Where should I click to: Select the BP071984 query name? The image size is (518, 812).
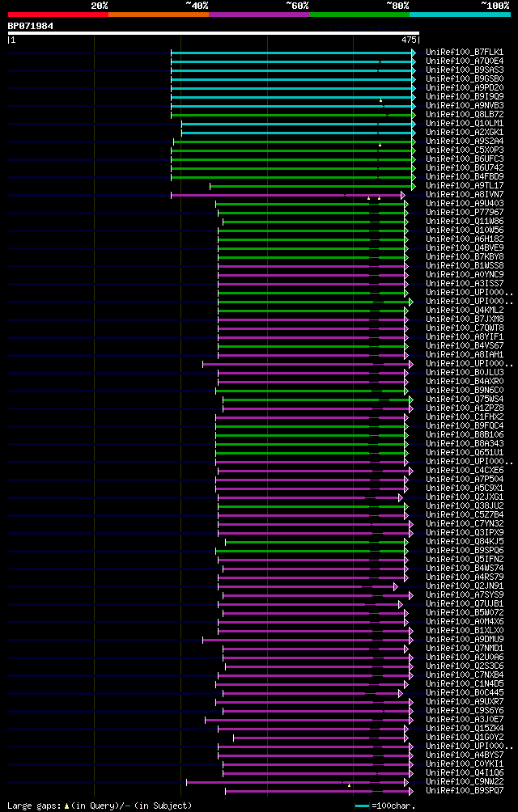point(30,25)
